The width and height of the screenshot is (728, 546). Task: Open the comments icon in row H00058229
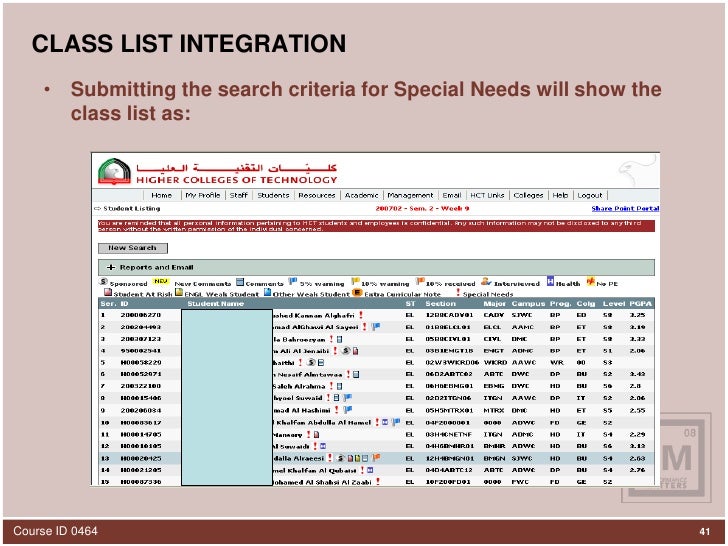(x=321, y=363)
